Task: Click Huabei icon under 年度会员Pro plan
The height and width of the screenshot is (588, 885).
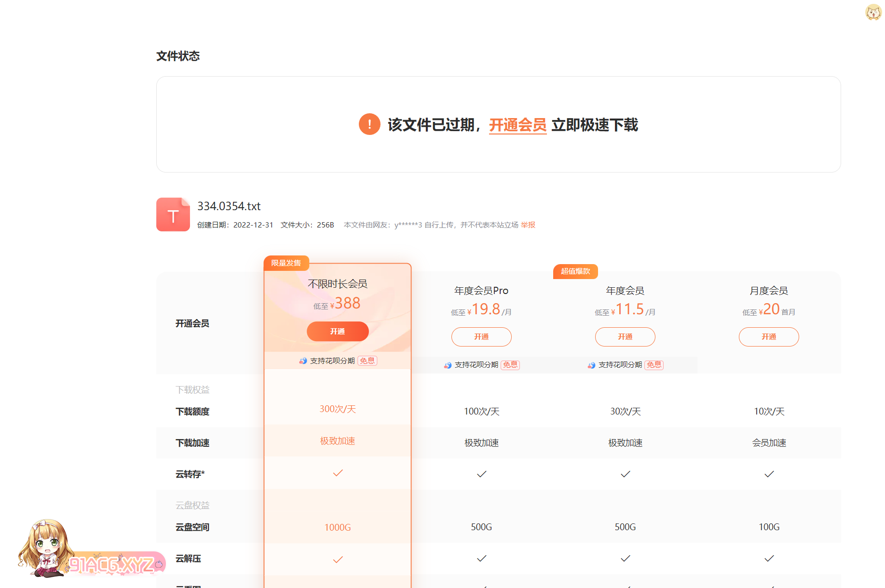Action: 448,365
